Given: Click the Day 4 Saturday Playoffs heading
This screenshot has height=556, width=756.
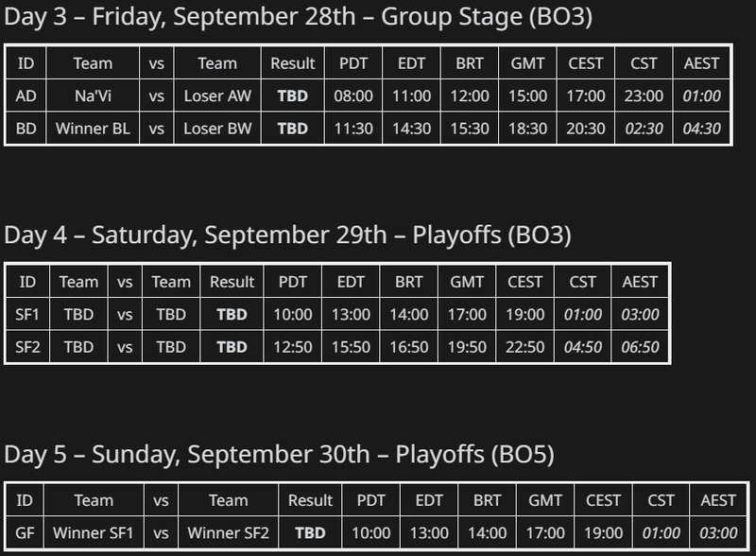Looking at the screenshot, I should pyautogui.click(x=287, y=235).
